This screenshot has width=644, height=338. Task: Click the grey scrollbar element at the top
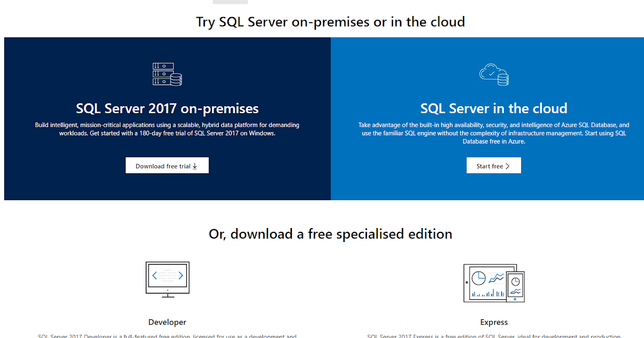coord(230,2)
